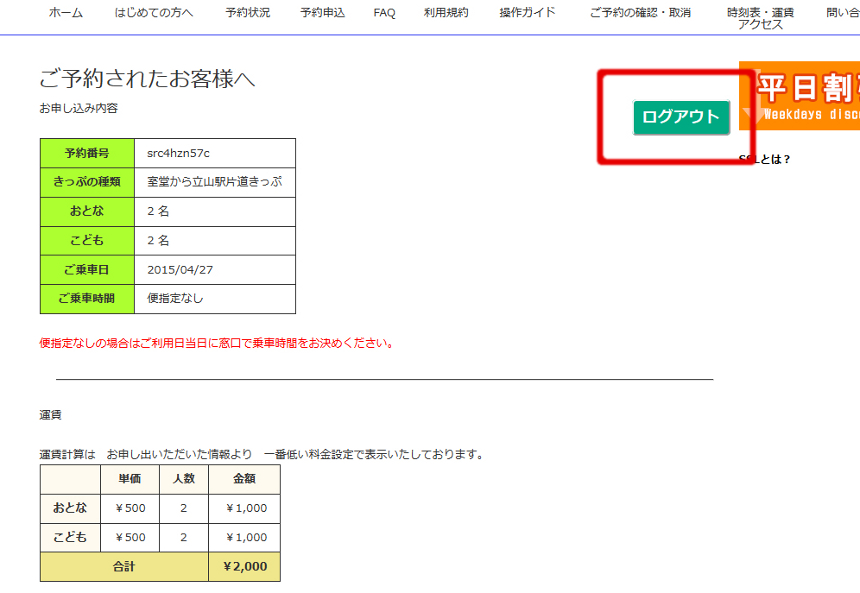The image size is (860, 593).
Task: Open the ホーム menu item
Action: point(66,13)
